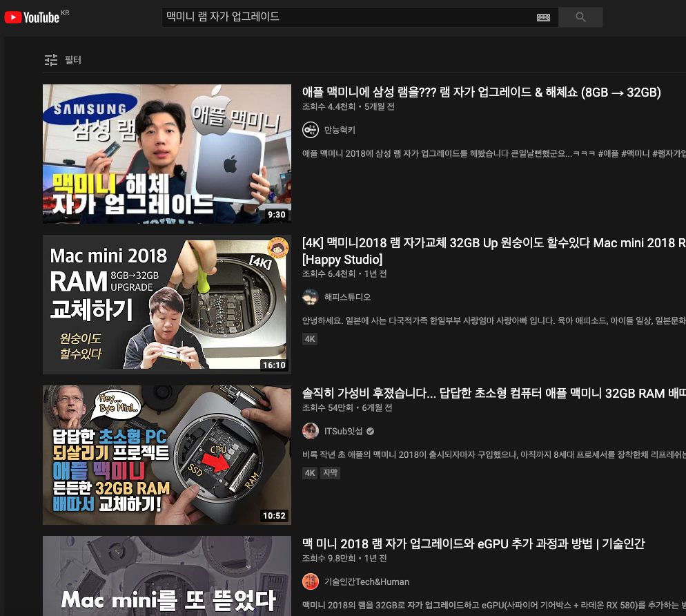Click 조회수 54만회 • 6개월 전
Screen dimensions: 686x616
[347, 408]
